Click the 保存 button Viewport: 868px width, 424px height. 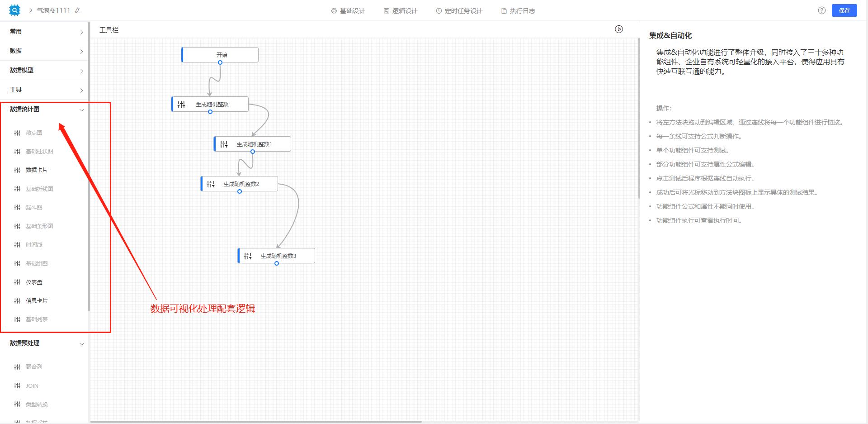pos(844,10)
